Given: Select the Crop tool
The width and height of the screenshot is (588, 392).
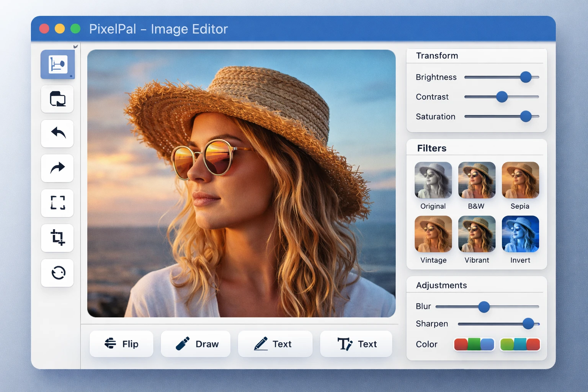Looking at the screenshot, I should [57, 238].
